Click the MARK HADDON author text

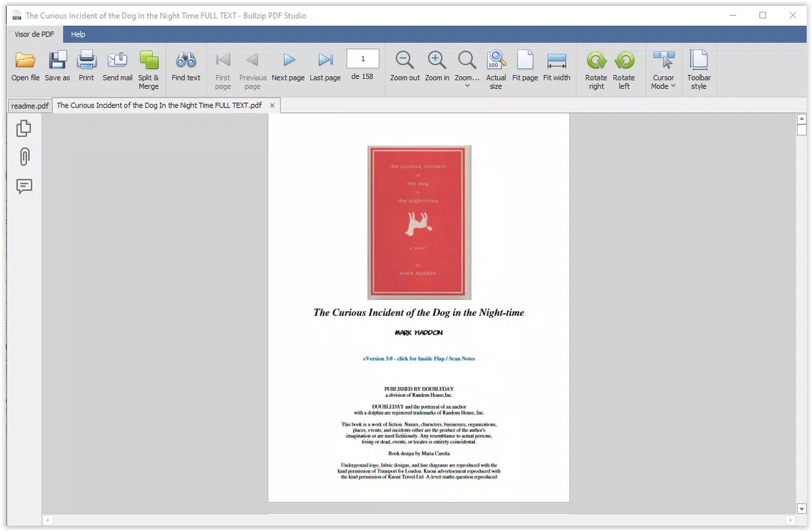tap(419, 333)
